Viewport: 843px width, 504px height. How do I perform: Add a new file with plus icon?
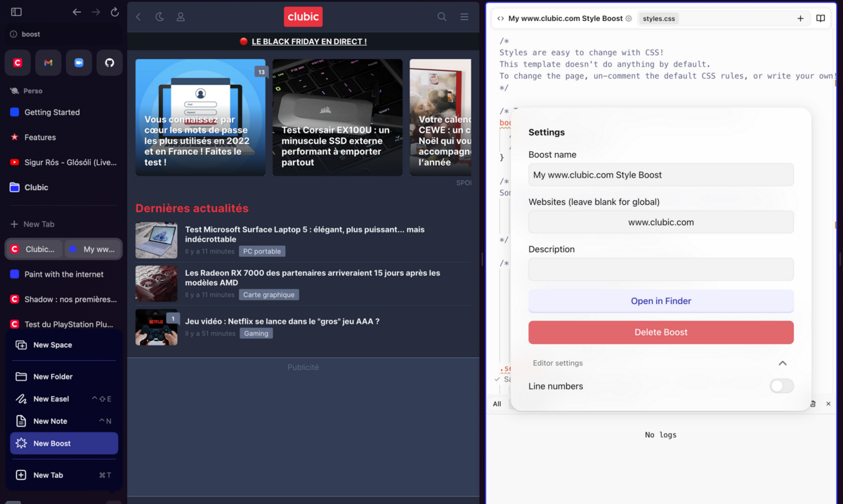tap(800, 18)
